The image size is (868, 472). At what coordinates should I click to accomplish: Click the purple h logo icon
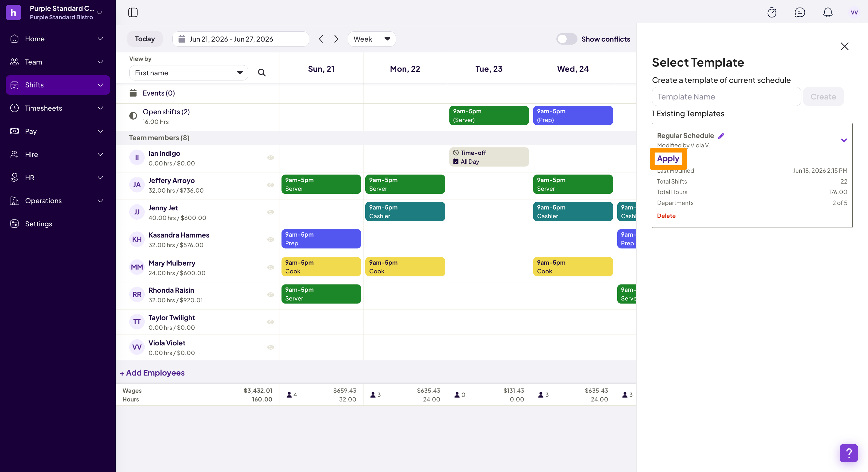pos(14,12)
